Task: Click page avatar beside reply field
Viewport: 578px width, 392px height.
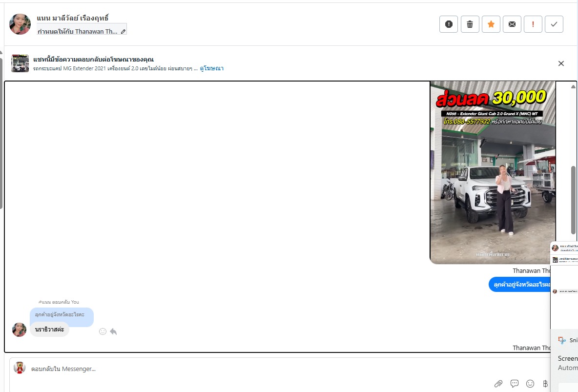Action: [x=20, y=368]
